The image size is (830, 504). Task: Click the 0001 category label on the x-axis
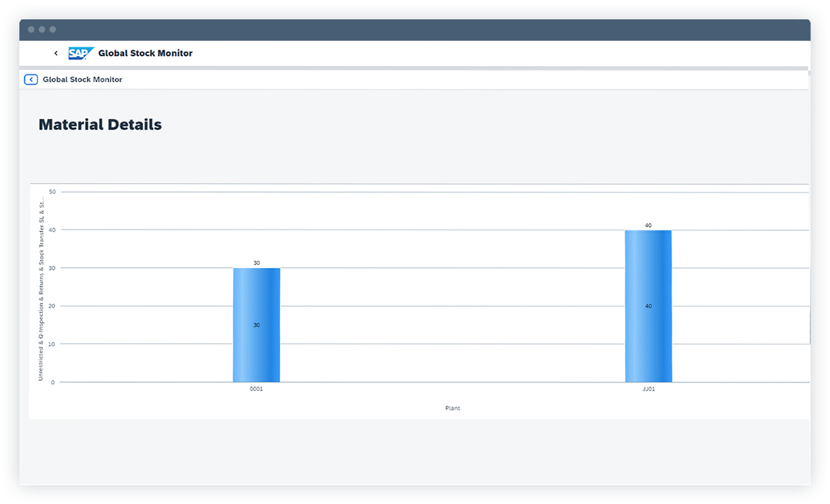tap(256, 388)
